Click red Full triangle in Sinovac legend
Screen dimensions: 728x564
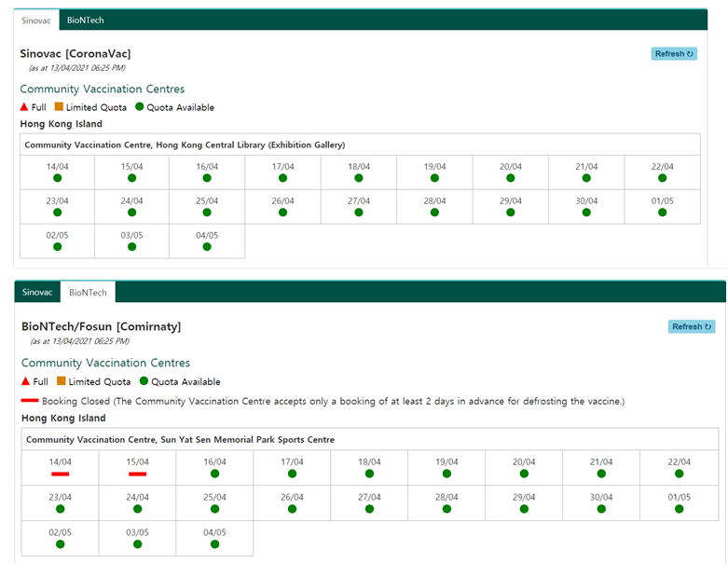click(x=24, y=107)
